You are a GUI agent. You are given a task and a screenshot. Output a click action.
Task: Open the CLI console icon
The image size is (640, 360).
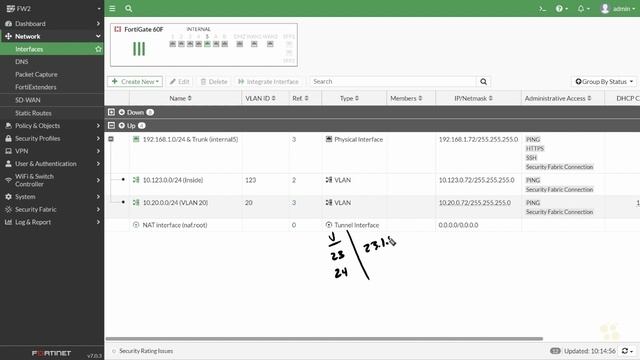pyautogui.click(x=542, y=9)
